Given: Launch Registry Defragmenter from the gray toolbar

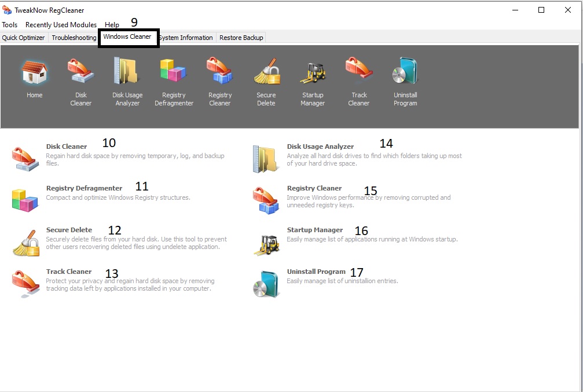Looking at the screenshot, I should point(173,70).
